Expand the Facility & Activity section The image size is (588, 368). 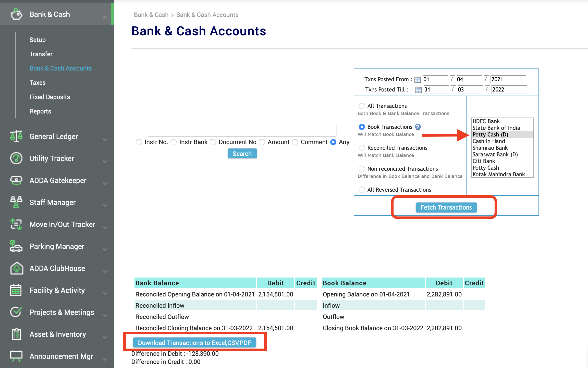(105, 293)
